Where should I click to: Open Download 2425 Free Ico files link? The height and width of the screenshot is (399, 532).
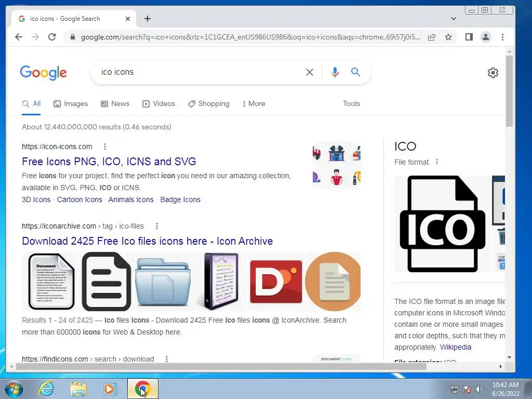(147, 241)
